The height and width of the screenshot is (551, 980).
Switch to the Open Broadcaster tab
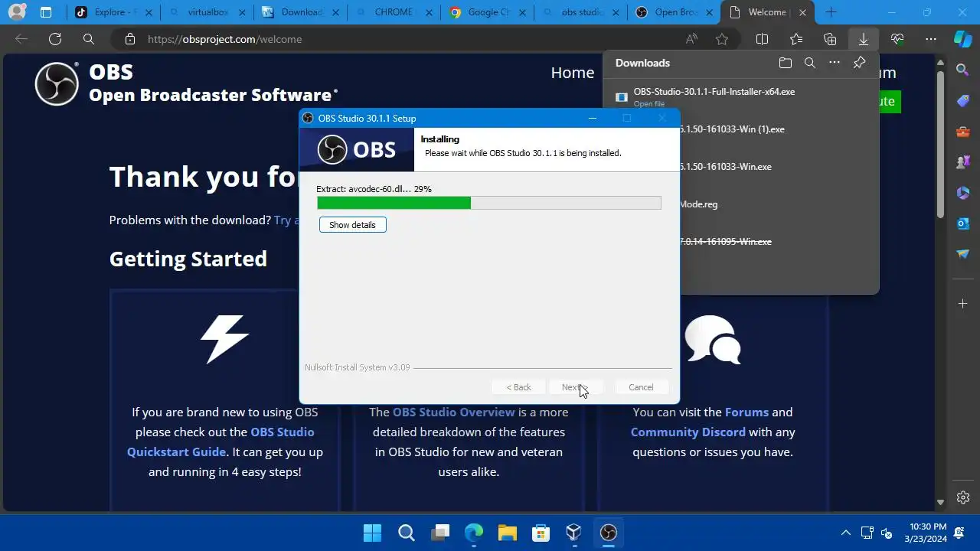(674, 12)
